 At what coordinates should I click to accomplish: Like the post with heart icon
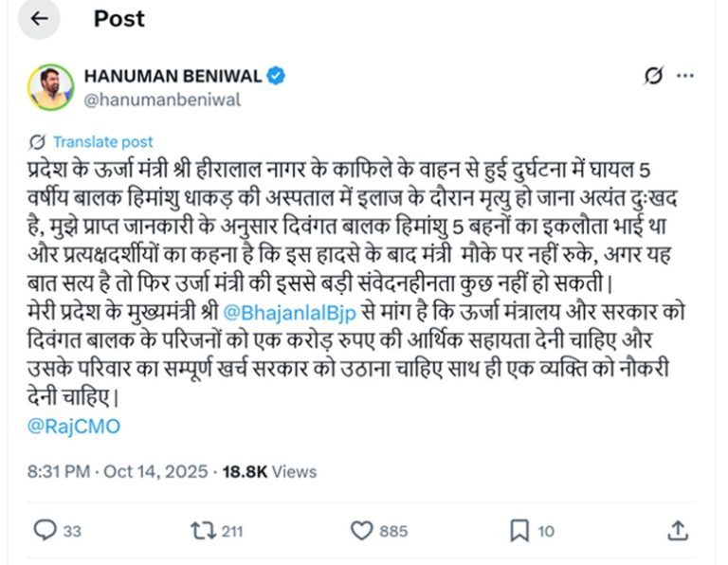click(361, 530)
